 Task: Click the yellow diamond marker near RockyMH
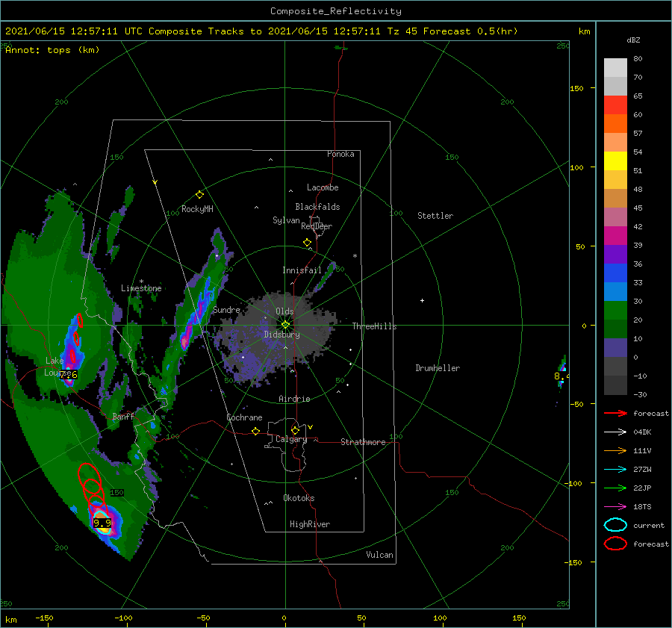[x=199, y=195]
